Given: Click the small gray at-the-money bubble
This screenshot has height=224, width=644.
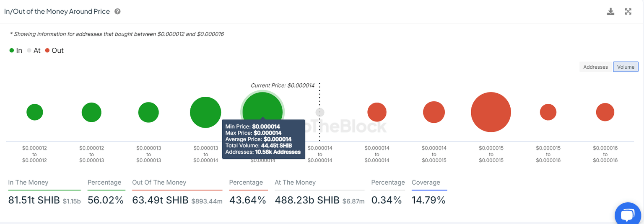Looking at the screenshot, I should (x=320, y=112).
